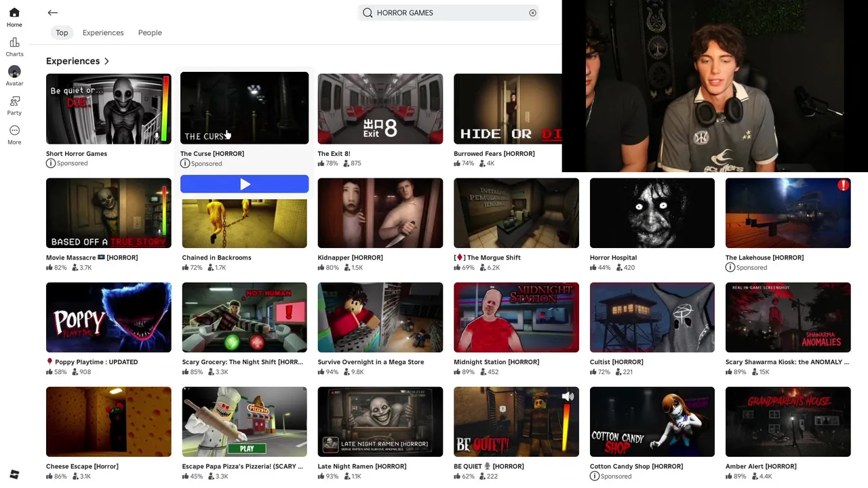Screen dimensions: 868x488
Task: Open the Avatar icon in the sidebar
Action: tap(14, 72)
